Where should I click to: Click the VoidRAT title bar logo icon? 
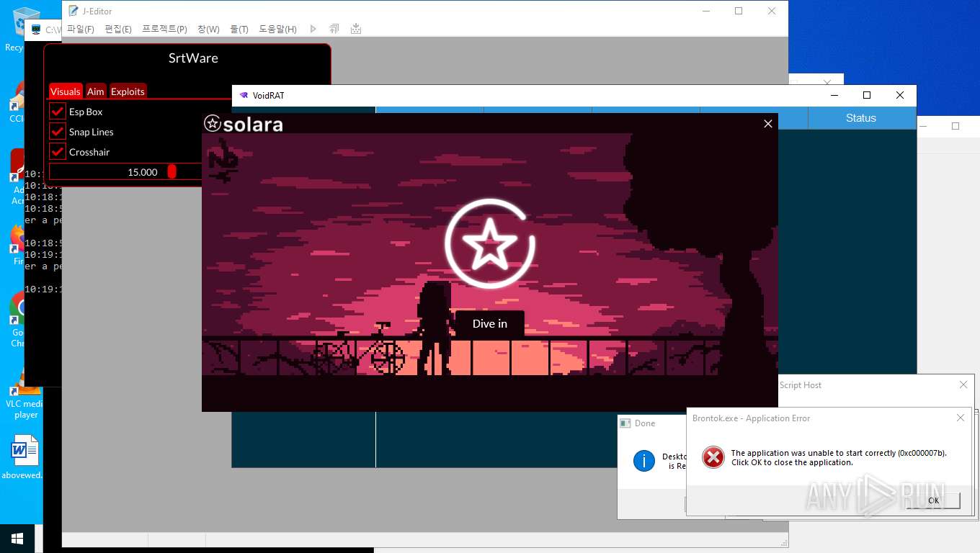[x=244, y=95]
